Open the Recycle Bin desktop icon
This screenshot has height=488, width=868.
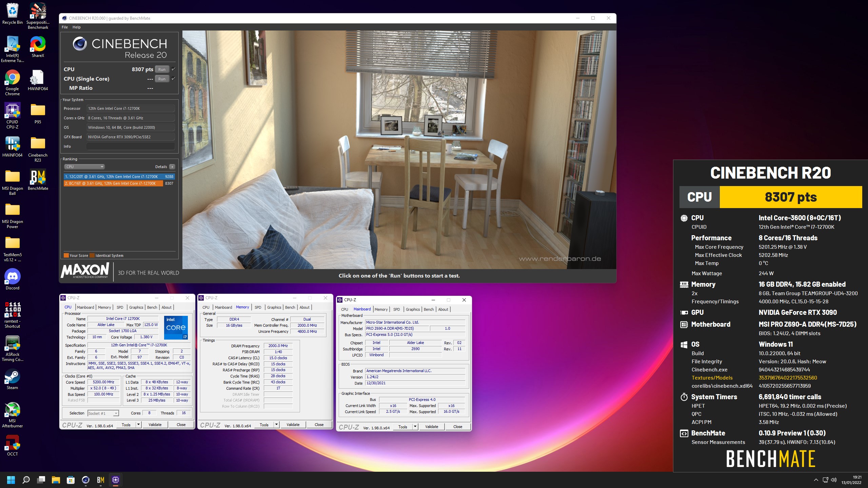pos(13,14)
